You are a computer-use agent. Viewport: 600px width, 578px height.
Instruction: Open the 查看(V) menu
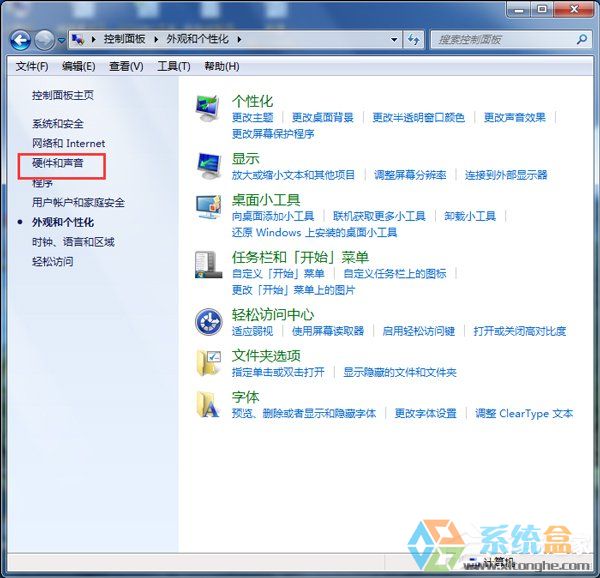126,67
